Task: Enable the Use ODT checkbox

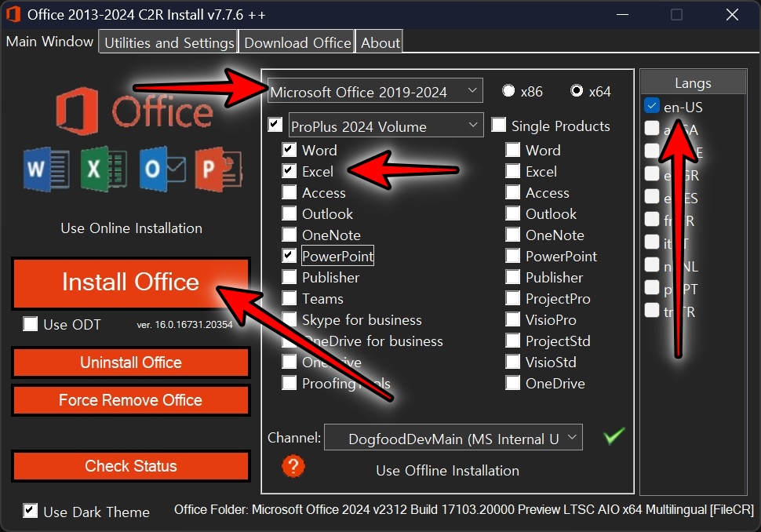Action: point(30,324)
